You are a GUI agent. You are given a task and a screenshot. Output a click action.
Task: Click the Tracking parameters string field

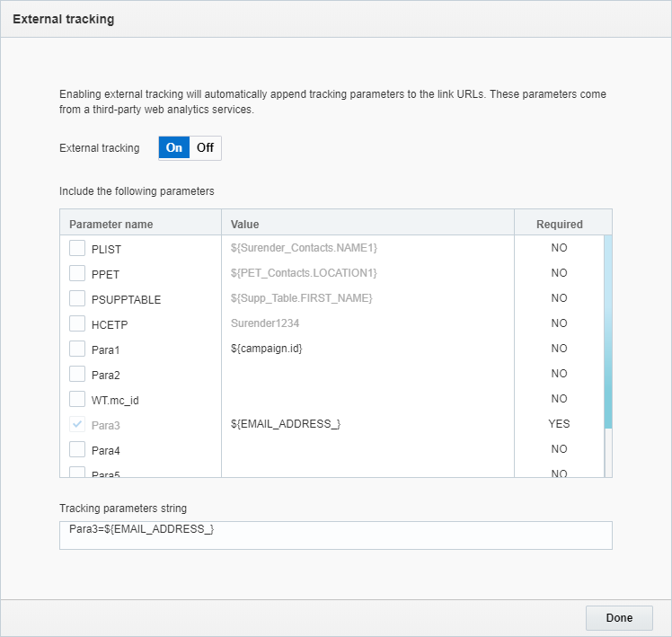click(x=335, y=535)
